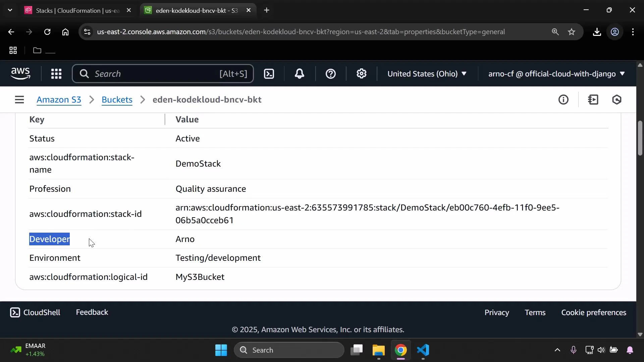Collapse the hamburger navigation menu
The width and height of the screenshot is (644, 362).
coord(19,100)
